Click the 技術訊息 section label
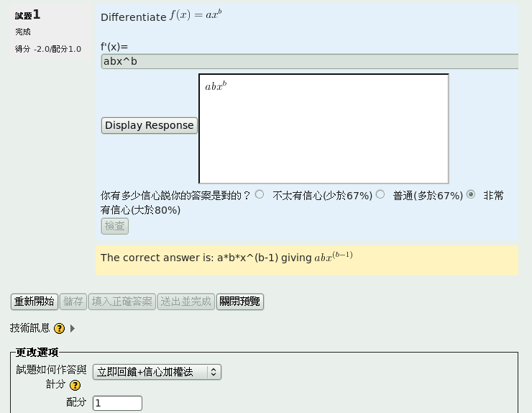532x413 pixels. point(30,328)
